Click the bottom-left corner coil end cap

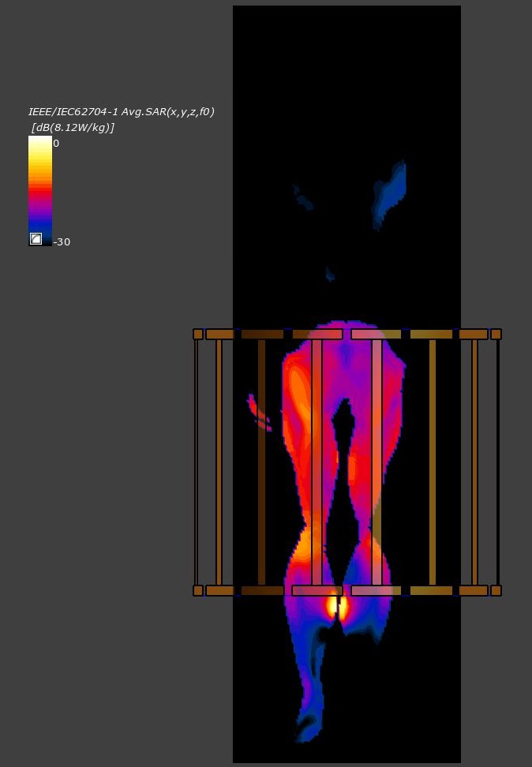198,590
